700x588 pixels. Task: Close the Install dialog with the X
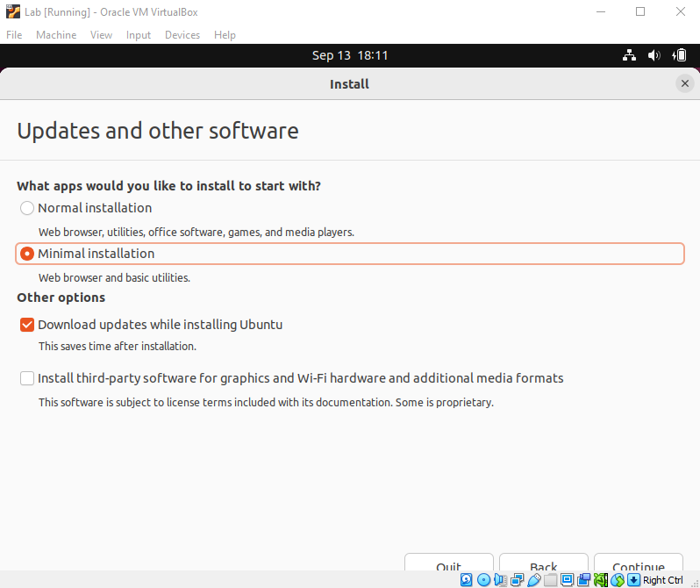[685, 83]
